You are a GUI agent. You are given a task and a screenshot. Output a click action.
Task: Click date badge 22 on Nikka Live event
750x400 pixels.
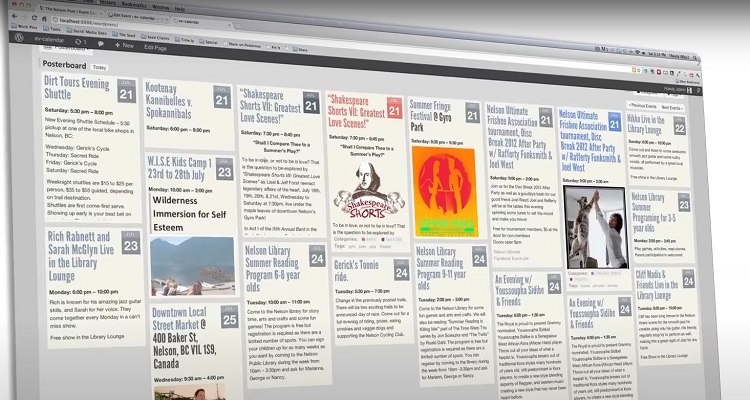point(680,126)
